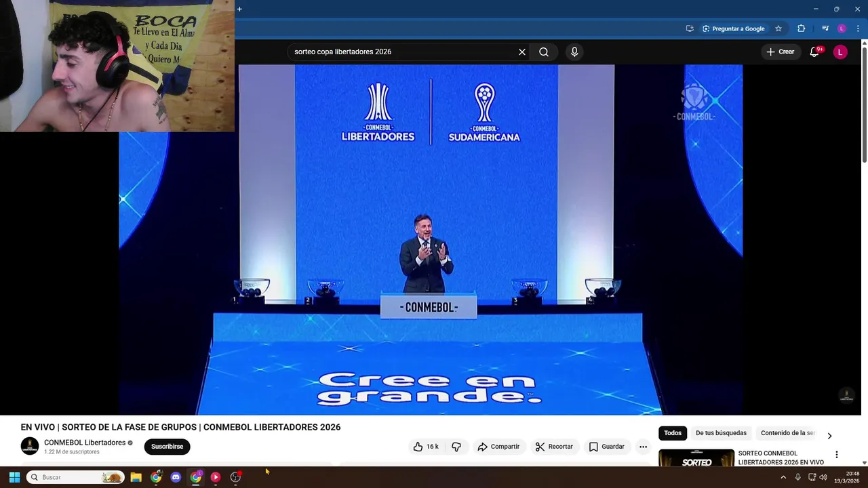Image resolution: width=868 pixels, height=488 pixels.
Task: Open the volume speaker icon in system tray
Action: [823, 477]
